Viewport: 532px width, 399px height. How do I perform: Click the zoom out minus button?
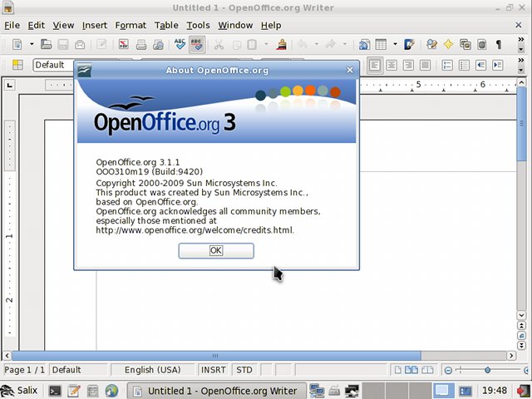448,370
